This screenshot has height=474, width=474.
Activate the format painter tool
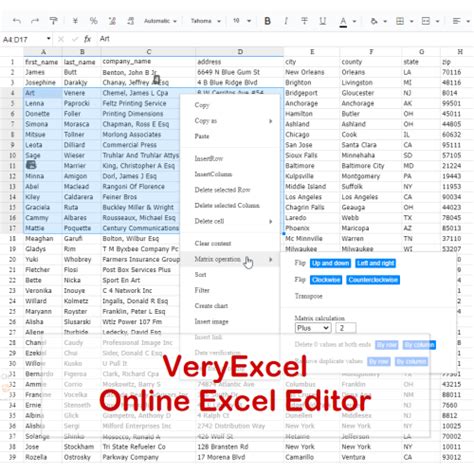coord(53,21)
